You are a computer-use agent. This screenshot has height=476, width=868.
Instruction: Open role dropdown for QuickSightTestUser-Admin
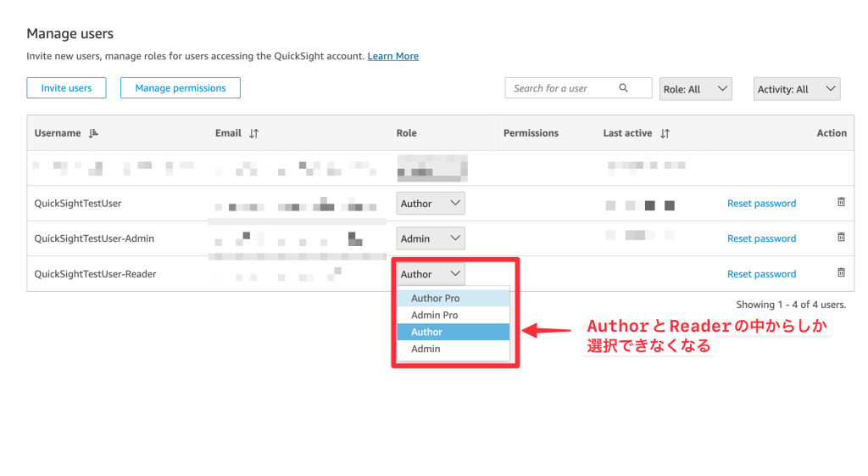point(430,238)
